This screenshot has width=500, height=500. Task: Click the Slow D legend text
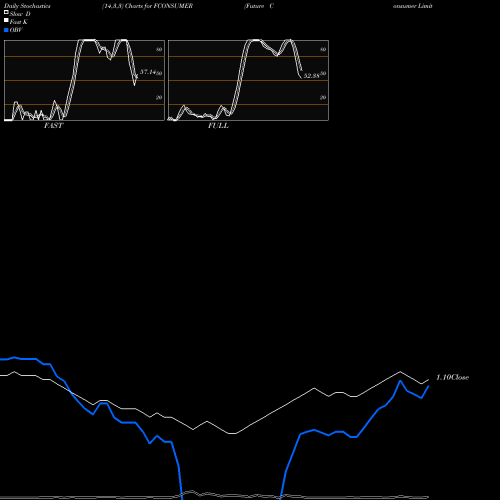[x=20, y=14]
